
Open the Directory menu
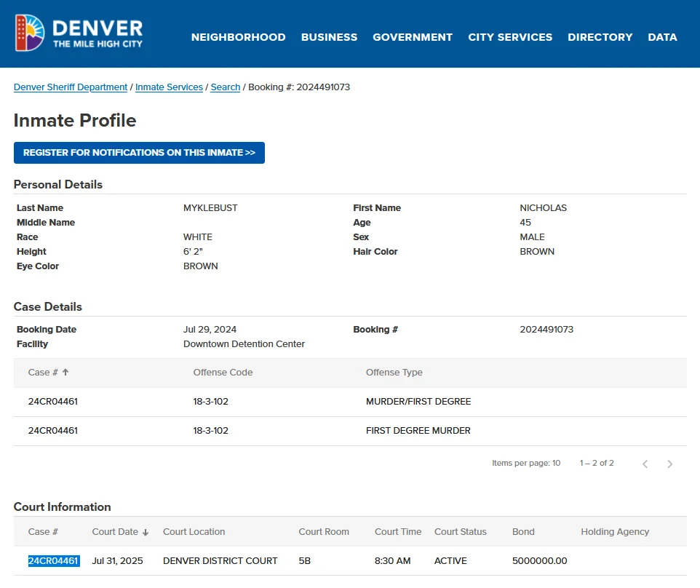600,37
